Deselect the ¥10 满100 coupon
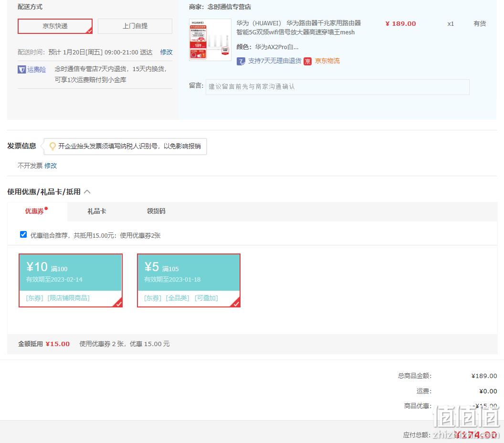The width and height of the screenshot is (504, 443). pos(70,280)
